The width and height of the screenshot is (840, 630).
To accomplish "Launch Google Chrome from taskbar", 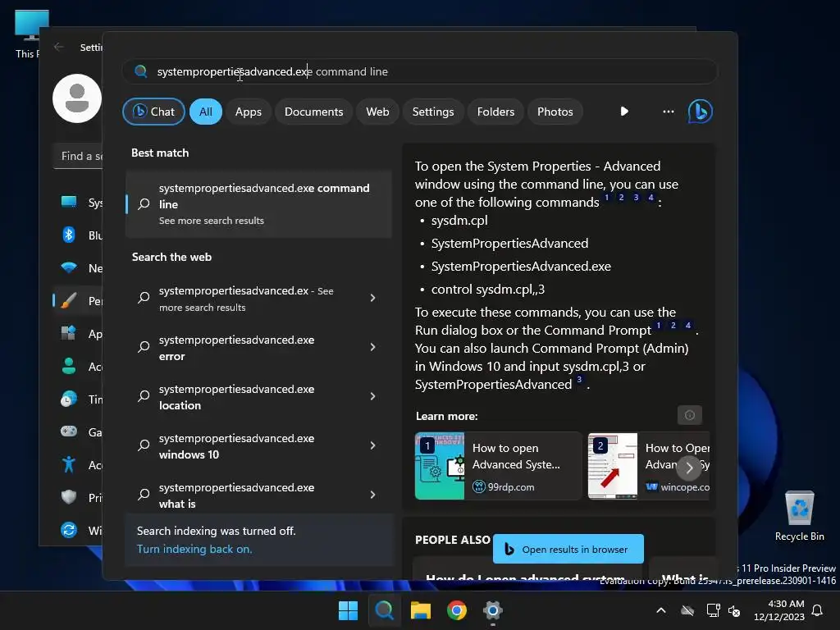I will pyautogui.click(x=457, y=610).
